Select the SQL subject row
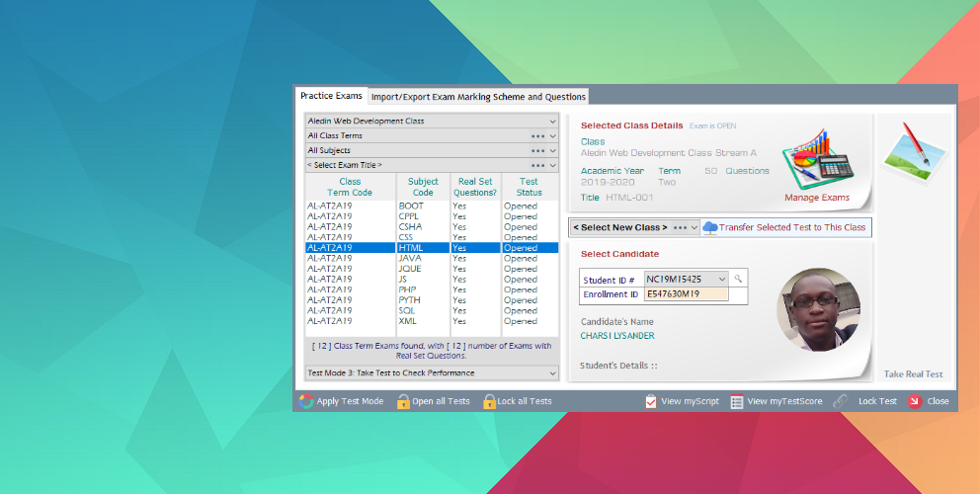 pos(432,311)
